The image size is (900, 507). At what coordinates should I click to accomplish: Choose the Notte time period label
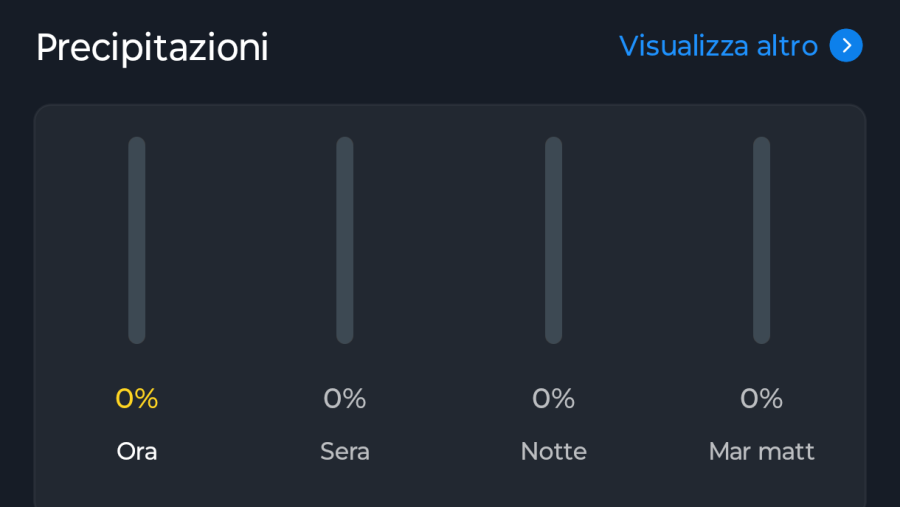pyautogui.click(x=553, y=452)
